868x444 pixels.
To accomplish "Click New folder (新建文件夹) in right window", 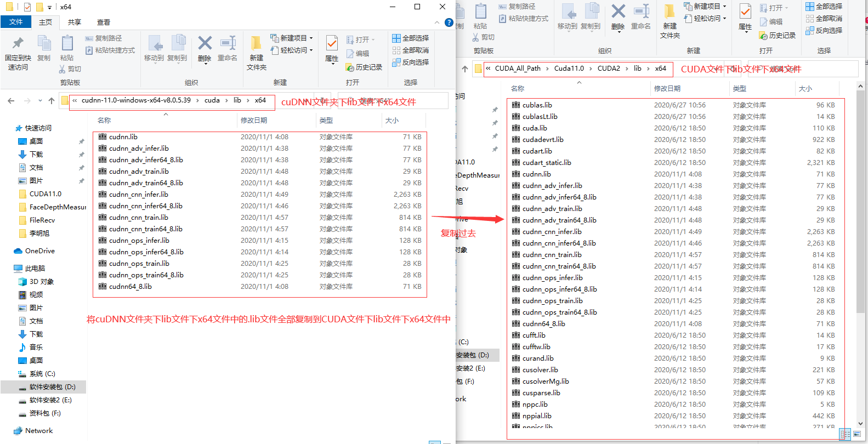I will (x=670, y=21).
